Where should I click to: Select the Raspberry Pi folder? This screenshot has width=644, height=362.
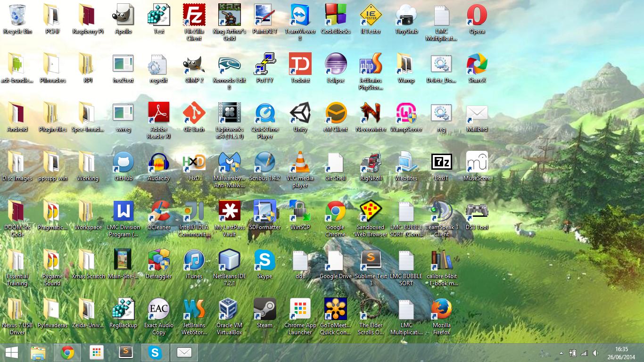pos(88,19)
